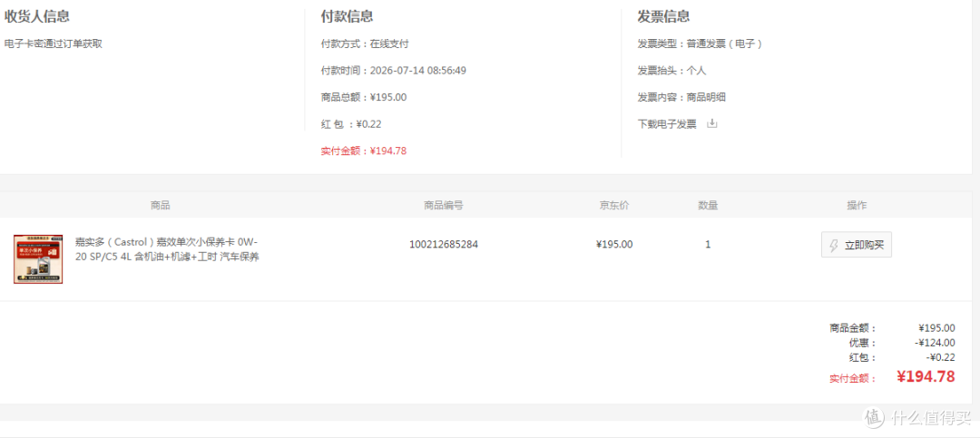This screenshot has width=980, height=438.
Task: Click the 发票信息 heading
Action: coord(663,16)
